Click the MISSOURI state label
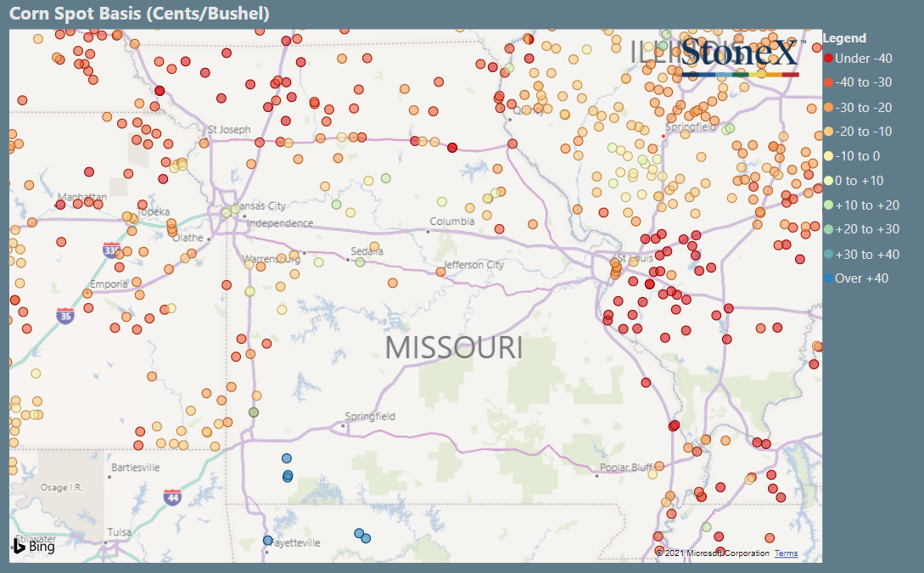The height and width of the screenshot is (573, 924). click(x=454, y=347)
